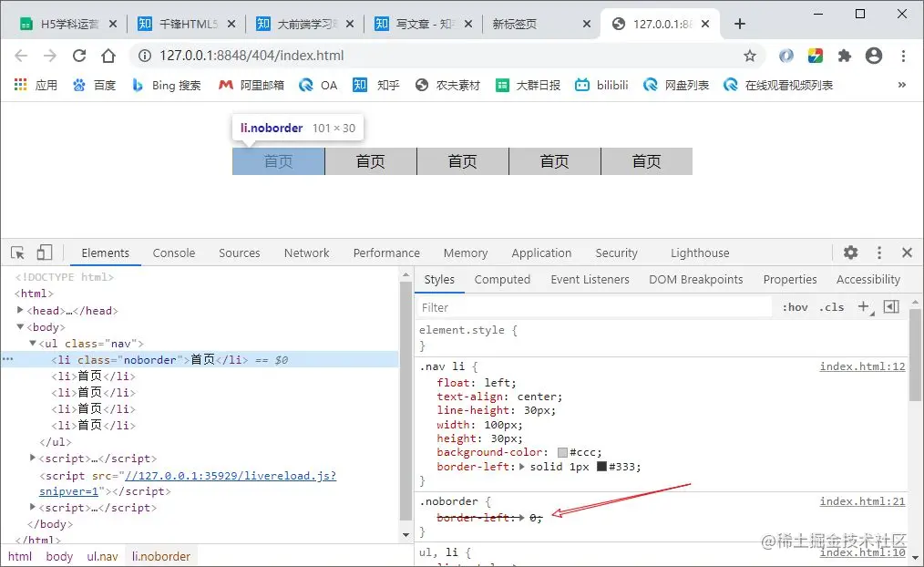Select the li.noborder element row
This screenshot has width=924, height=567.
click(x=200, y=359)
